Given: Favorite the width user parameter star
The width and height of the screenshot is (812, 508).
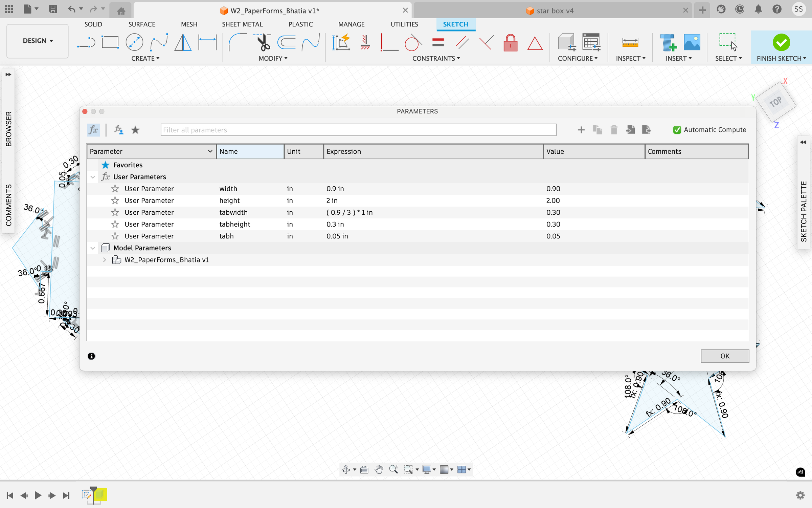Looking at the screenshot, I should click(115, 189).
